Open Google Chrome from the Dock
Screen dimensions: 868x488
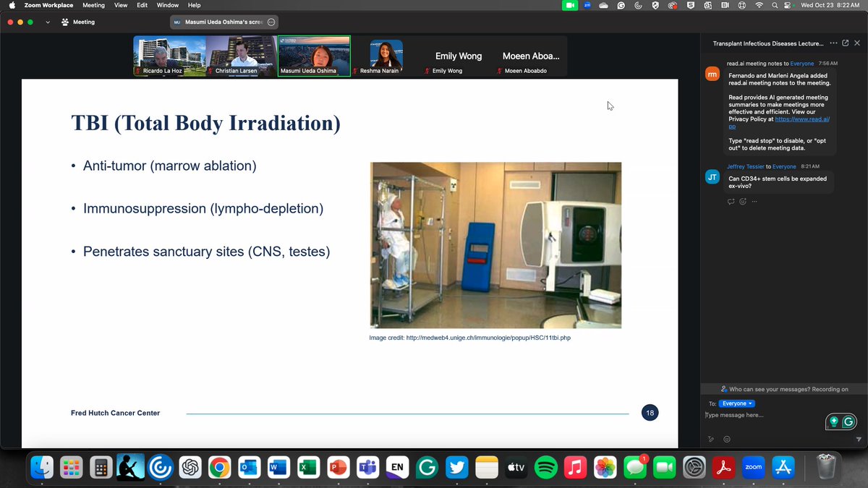[219, 468]
